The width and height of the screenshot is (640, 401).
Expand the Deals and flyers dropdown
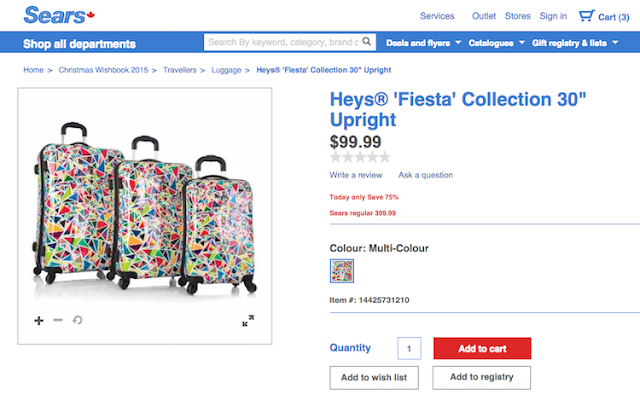(427, 43)
